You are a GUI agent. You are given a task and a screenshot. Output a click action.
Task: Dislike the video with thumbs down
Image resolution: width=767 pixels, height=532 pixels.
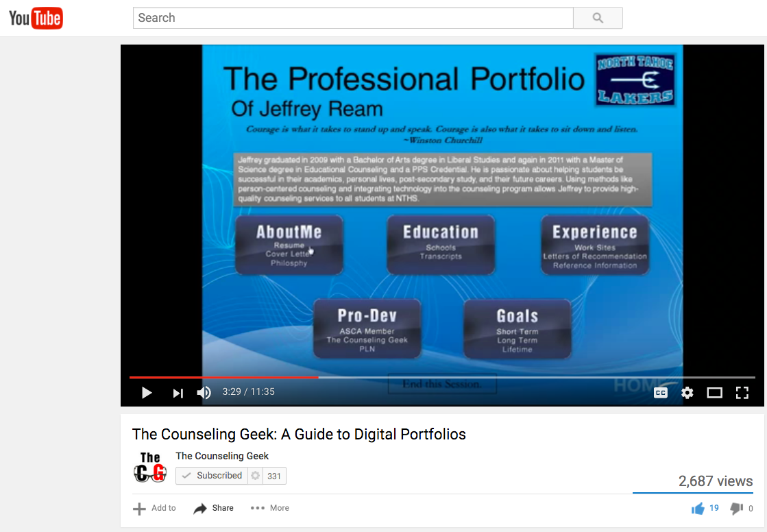click(x=741, y=509)
